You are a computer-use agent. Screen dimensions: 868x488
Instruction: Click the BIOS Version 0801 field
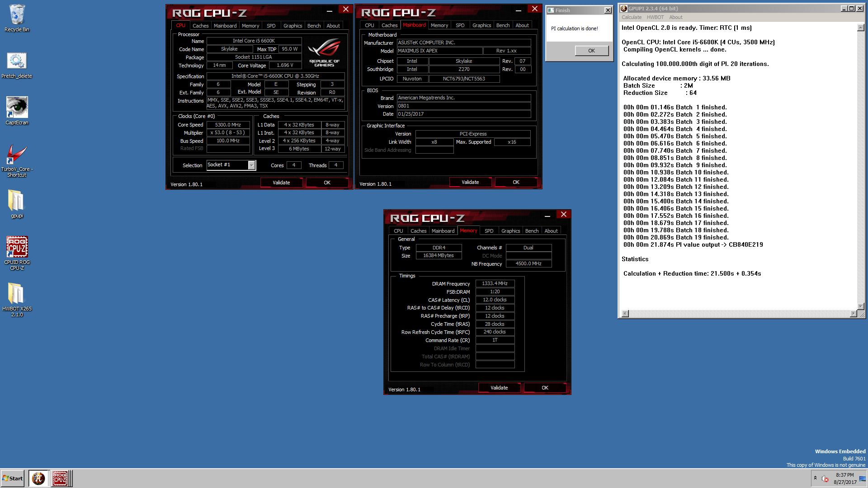[464, 106]
